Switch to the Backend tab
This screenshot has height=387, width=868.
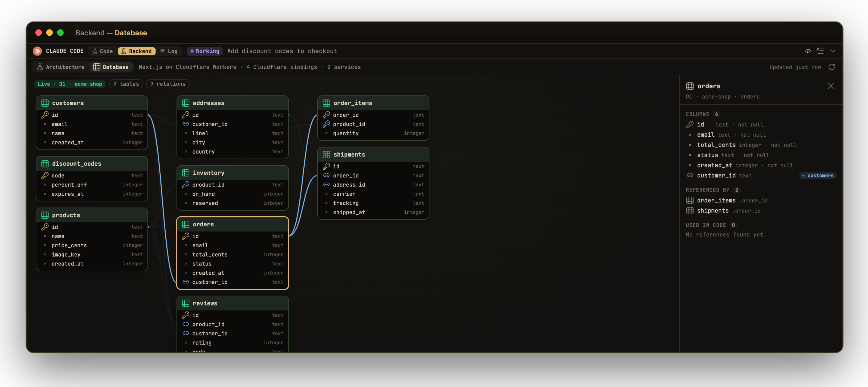(137, 51)
